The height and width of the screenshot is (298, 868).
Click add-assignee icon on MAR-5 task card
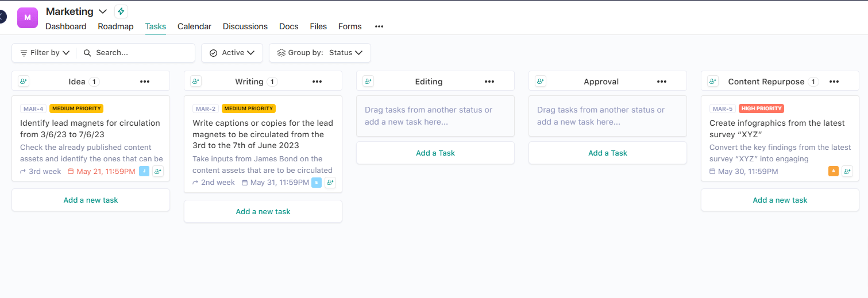(847, 171)
